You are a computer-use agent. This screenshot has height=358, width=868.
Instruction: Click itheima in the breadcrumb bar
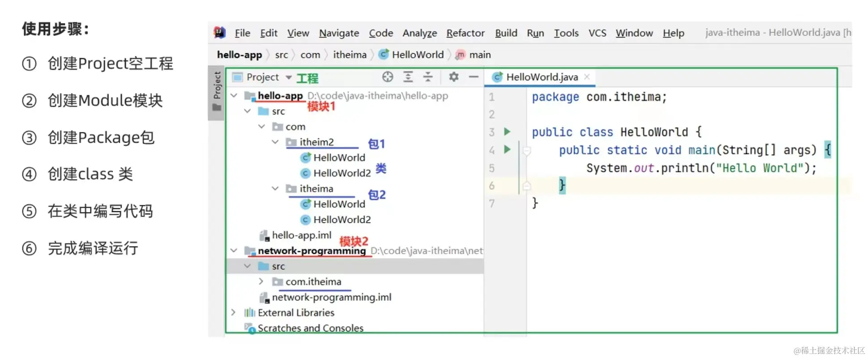point(349,55)
